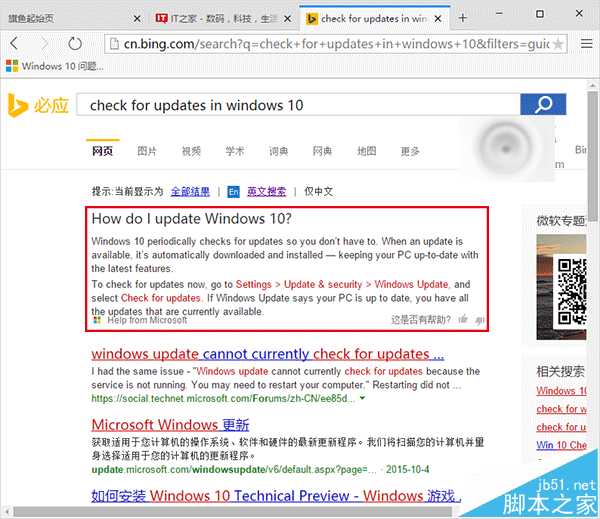Click the 英文搜索 link

coord(266,191)
